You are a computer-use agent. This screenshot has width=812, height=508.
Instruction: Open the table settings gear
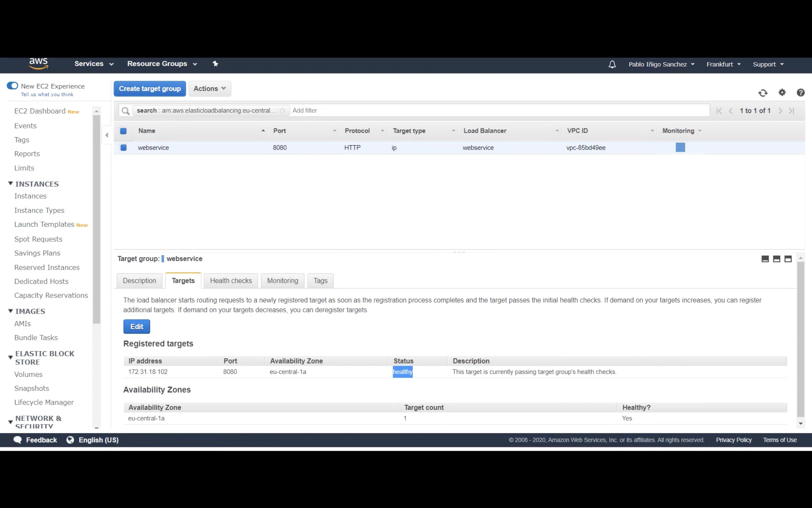782,92
